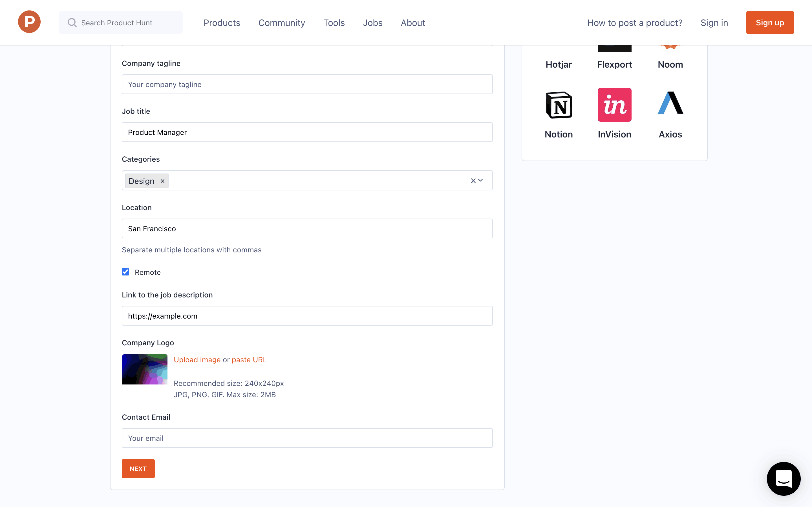812x507 pixels.
Task: Go to the Jobs nav item
Action: pyautogui.click(x=372, y=23)
